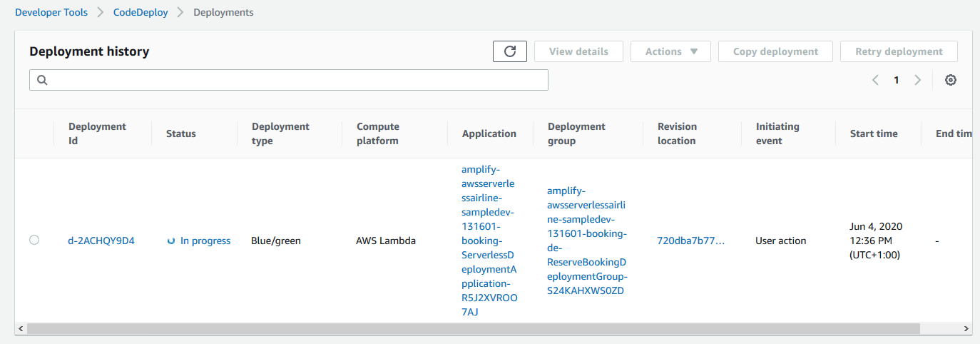The width and height of the screenshot is (980, 344).
Task: Click the Initiating event column header
Action: coord(777,133)
